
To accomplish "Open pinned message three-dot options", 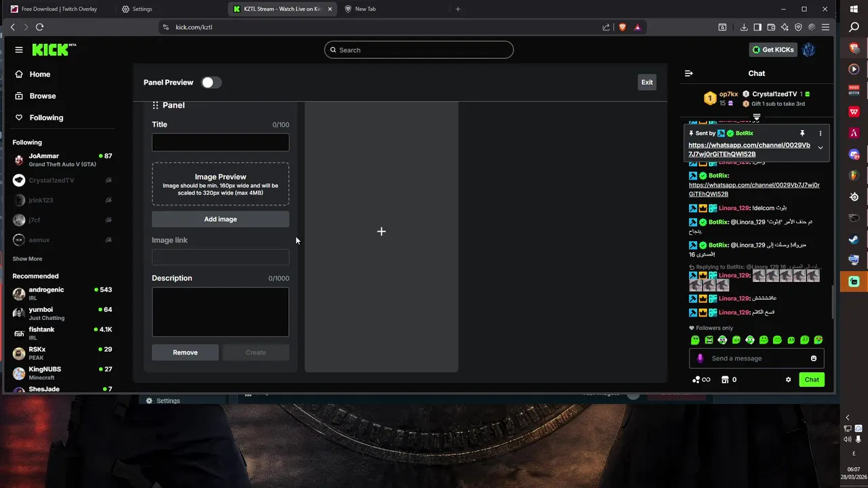I will (820, 134).
